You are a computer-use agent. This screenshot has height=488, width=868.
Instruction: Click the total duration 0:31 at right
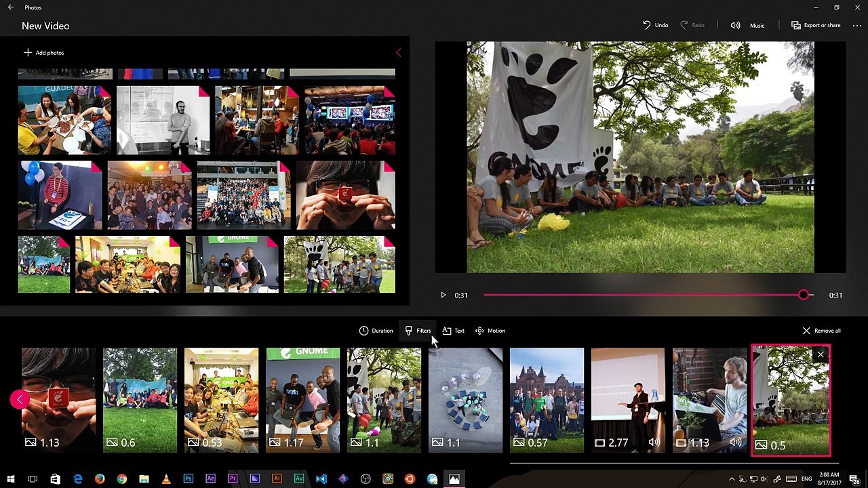tap(835, 295)
